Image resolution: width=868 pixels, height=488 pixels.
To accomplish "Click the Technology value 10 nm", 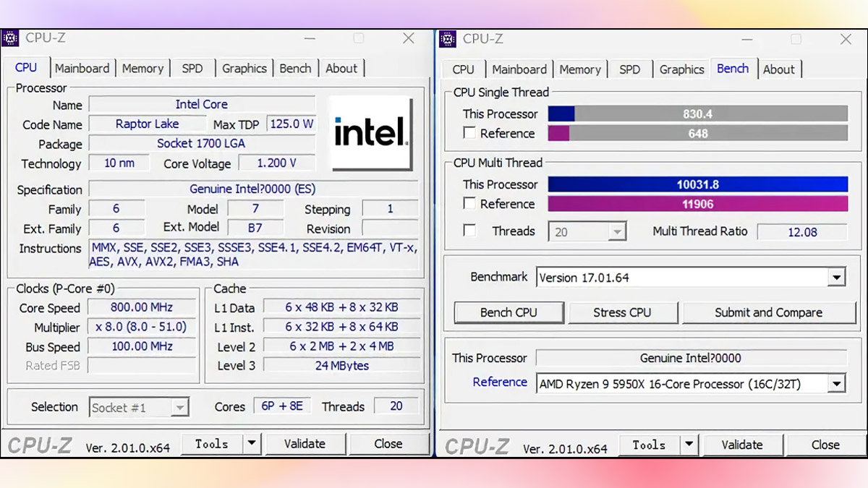I will 119,163.
